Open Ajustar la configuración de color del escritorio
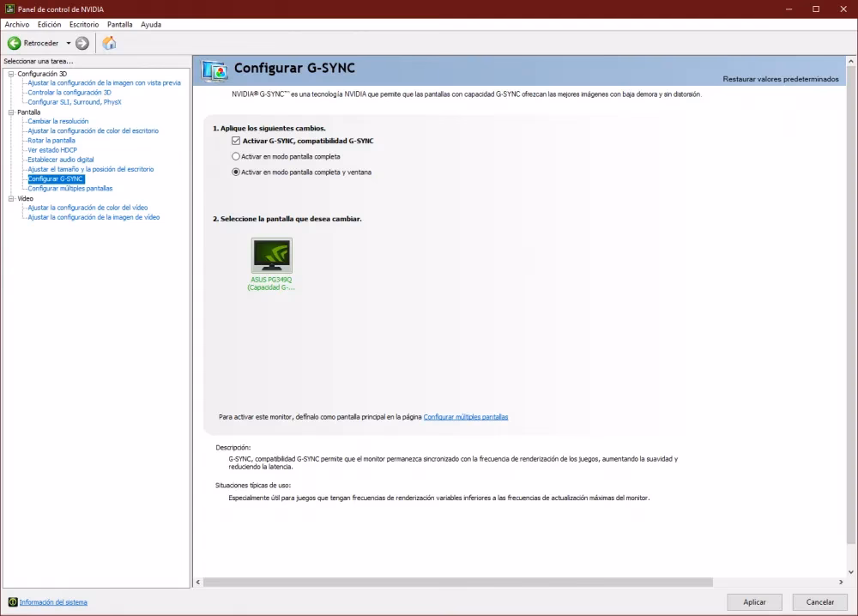 [x=93, y=130]
